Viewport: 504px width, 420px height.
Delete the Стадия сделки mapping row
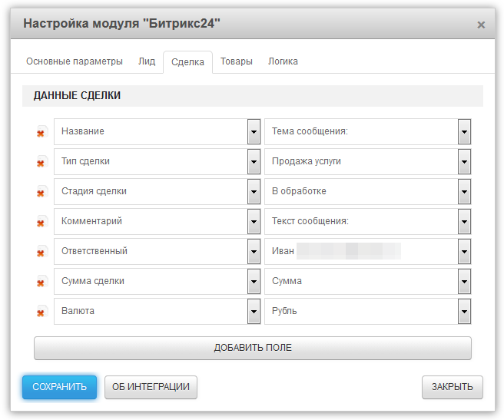point(41,192)
